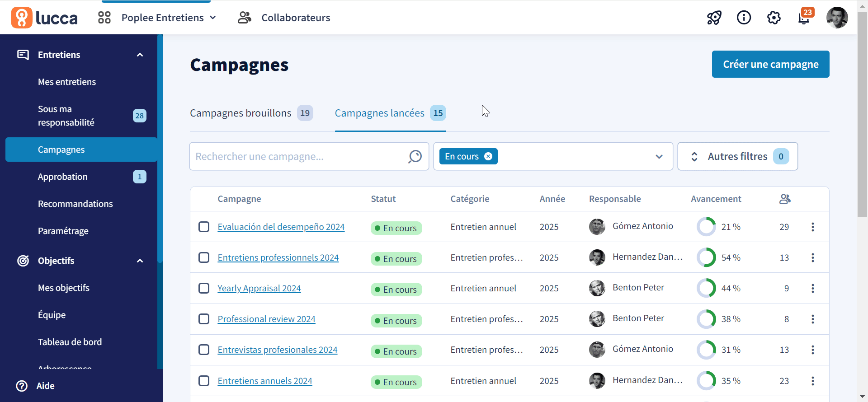Open the user profile avatar
Screen dimensions: 868x402
(x=837, y=18)
